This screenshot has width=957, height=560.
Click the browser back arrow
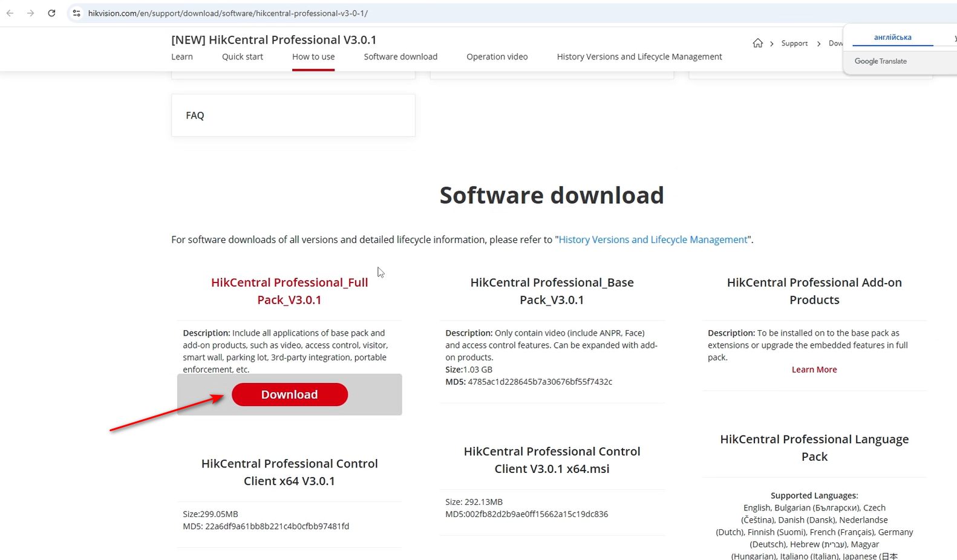click(10, 13)
